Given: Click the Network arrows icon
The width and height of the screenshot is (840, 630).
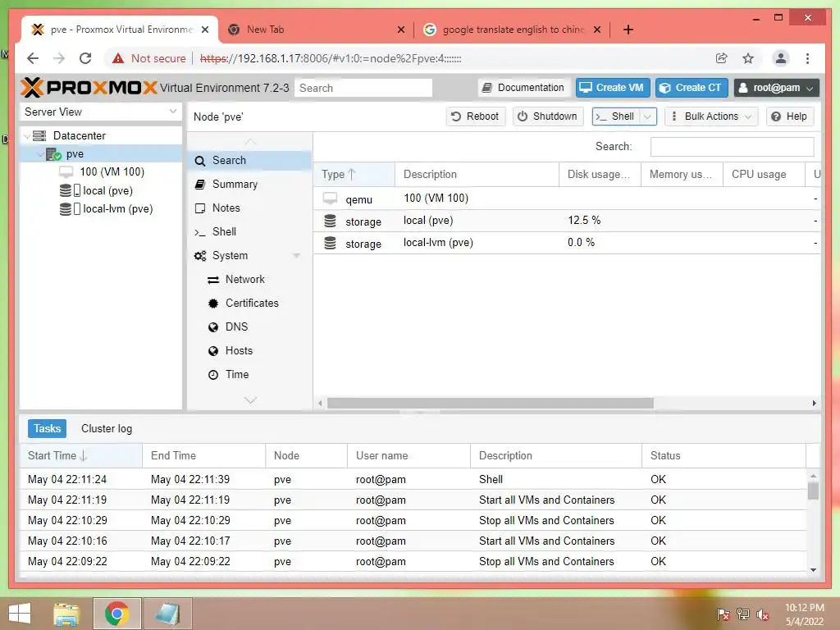Looking at the screenshot, I should pyautogui.click(x=213, y=280).
